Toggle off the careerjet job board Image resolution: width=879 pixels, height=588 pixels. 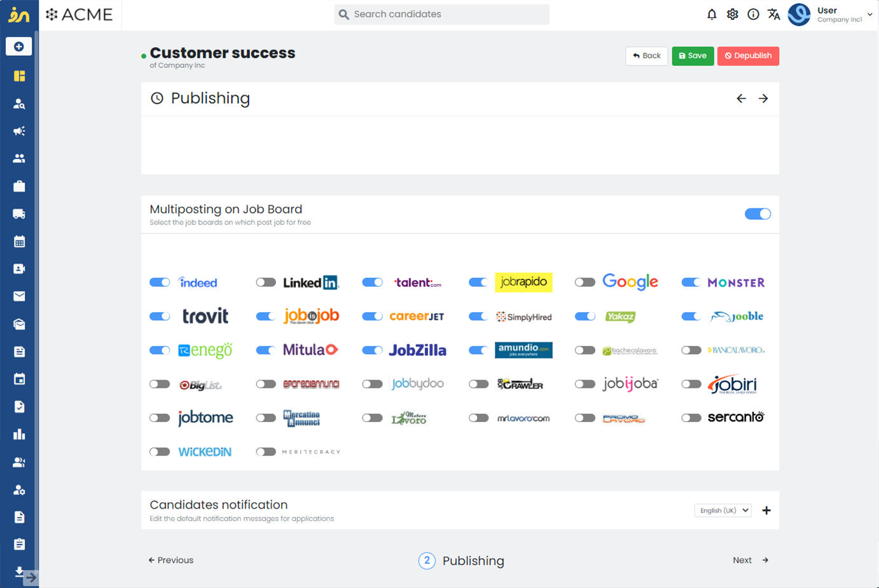[x=372, y=317]
